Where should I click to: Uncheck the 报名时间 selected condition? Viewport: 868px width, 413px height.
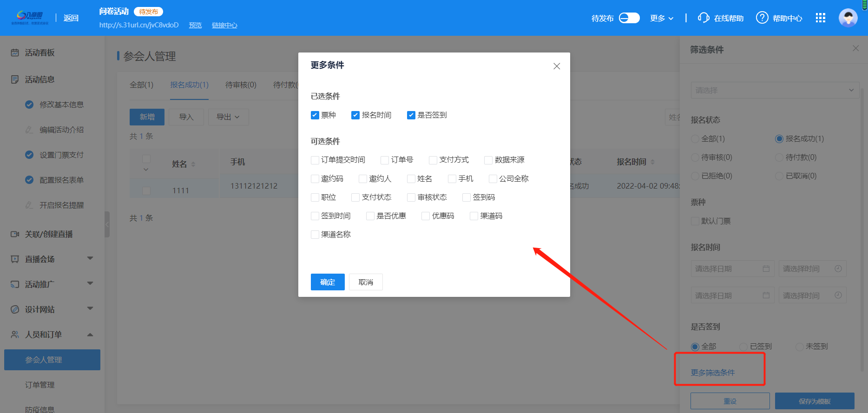point(355,115)
